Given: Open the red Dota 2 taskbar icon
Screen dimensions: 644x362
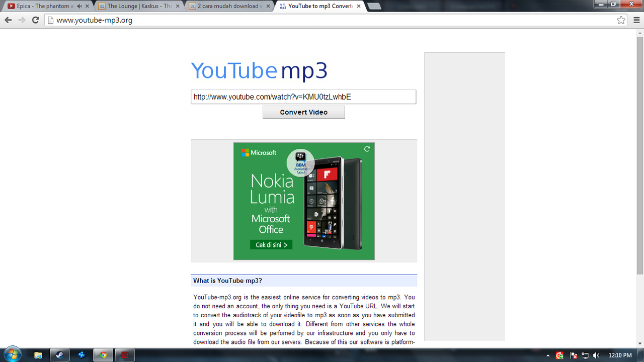Looking at the screenshot, I should [124, 355].
